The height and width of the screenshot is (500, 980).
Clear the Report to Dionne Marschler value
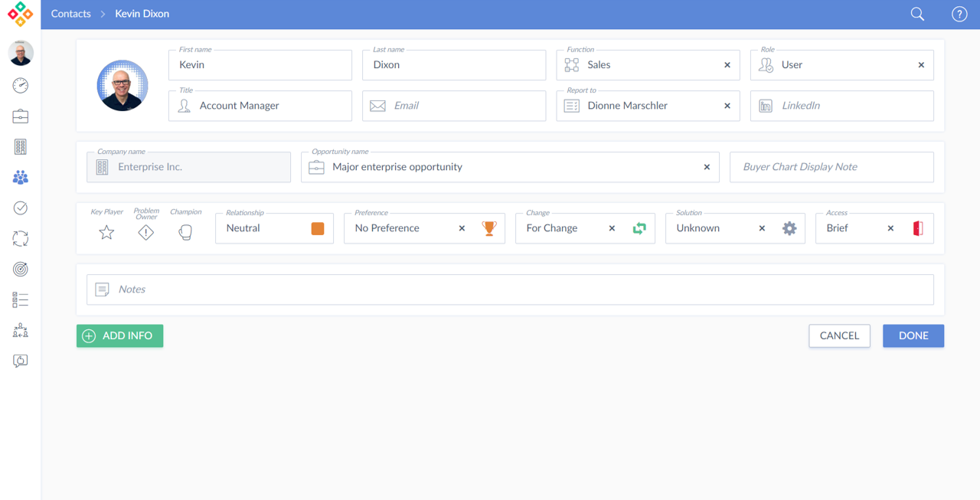coord(727,106)
